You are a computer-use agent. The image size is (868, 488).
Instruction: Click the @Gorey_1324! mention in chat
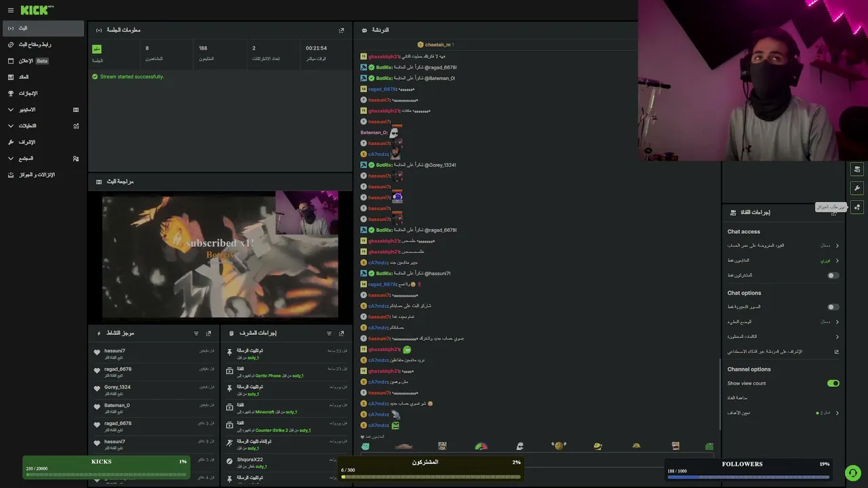pos(440,165)
